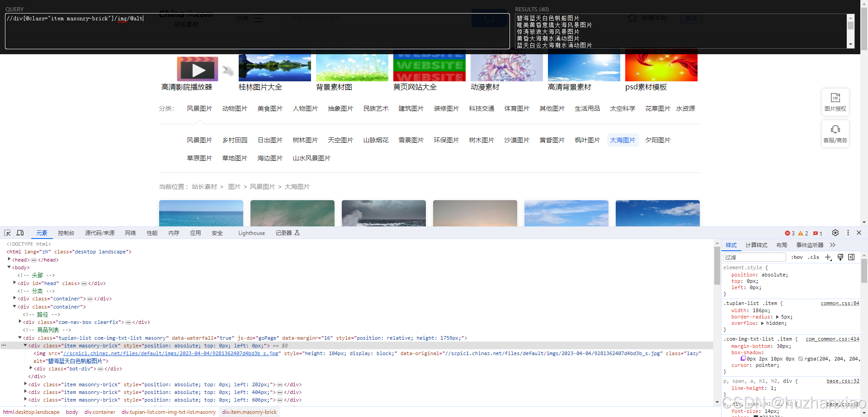Click the 桂林图片大全 thumbnail
The height and width of the screenshot is (417, 868).
(x=275, y=68)
